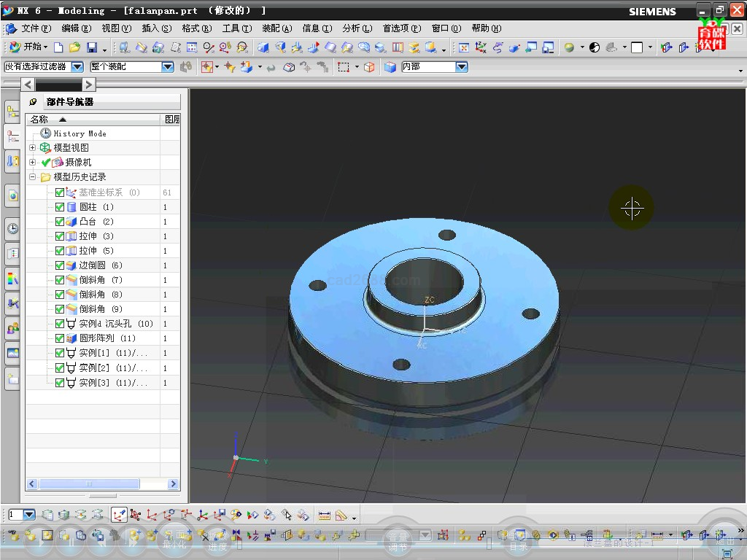Open the 分析 menu
This screenshot has height=560, width=747.
tap(357, 28)
